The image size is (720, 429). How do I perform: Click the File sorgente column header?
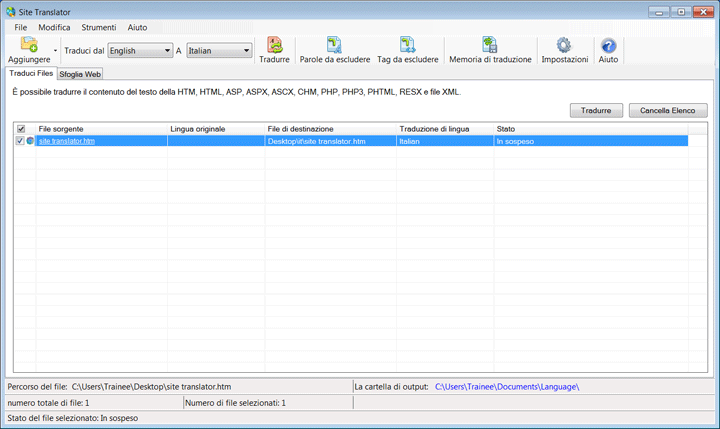coord(101,129)
